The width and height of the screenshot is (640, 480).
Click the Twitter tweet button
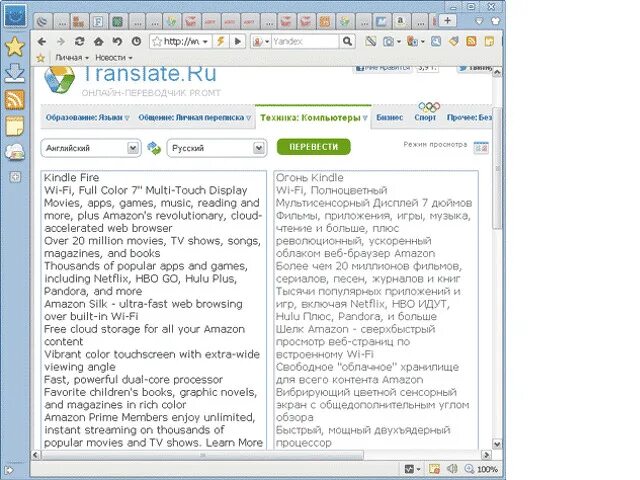pos(474,69)
